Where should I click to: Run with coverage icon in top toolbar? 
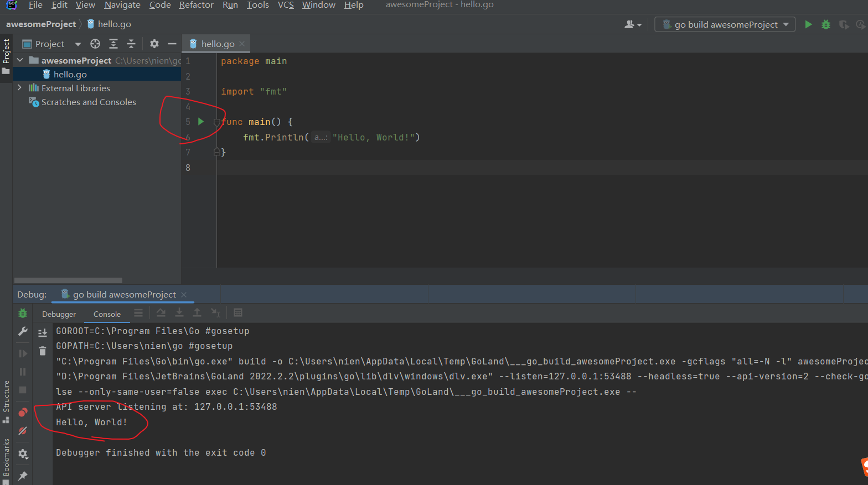[x=844, y=24]
